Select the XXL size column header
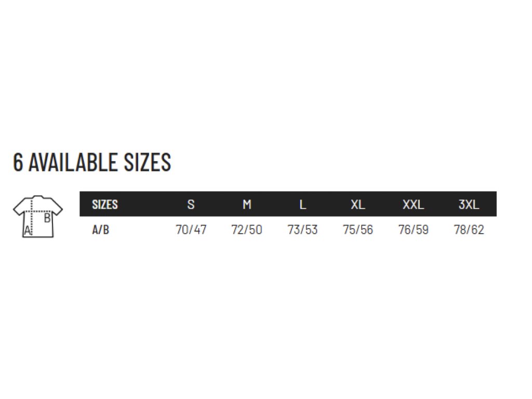Image resolution: width=532 pixels, height=399 pixels. pos(414,205)
